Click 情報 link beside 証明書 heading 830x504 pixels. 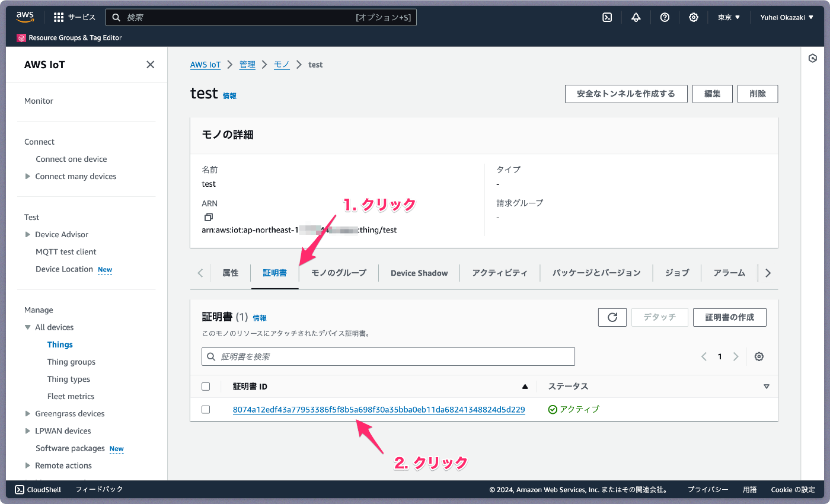click(260, 318)
